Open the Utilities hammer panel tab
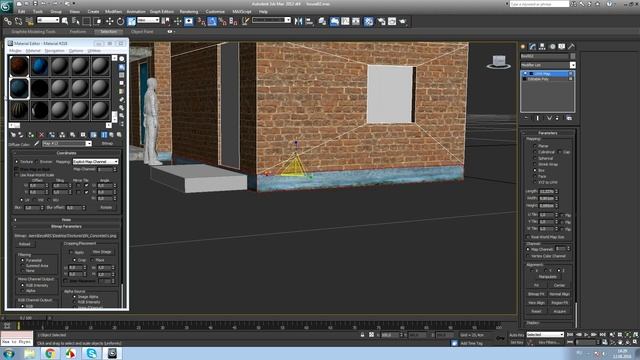Image resolution: width=640 pixels, height=360 pixels. coord(571,47)
